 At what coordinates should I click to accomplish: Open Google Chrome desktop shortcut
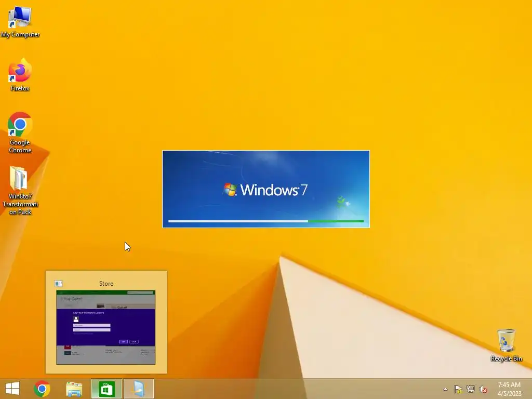point(20,132)
